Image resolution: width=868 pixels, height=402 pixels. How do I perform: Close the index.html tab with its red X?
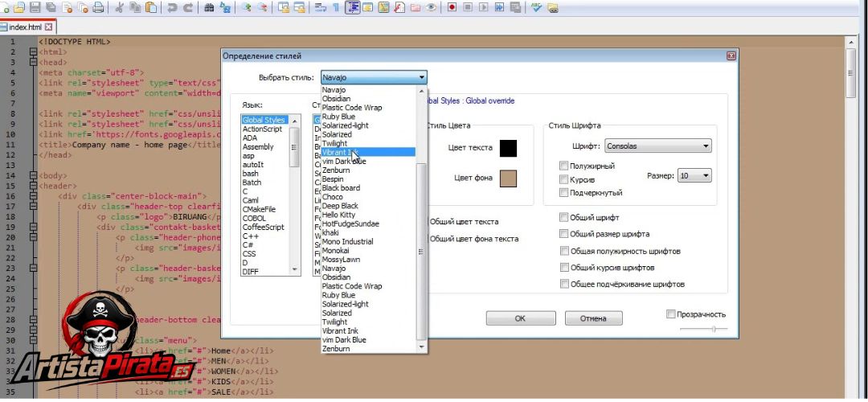pyautogui.click(x=49, y=27)
